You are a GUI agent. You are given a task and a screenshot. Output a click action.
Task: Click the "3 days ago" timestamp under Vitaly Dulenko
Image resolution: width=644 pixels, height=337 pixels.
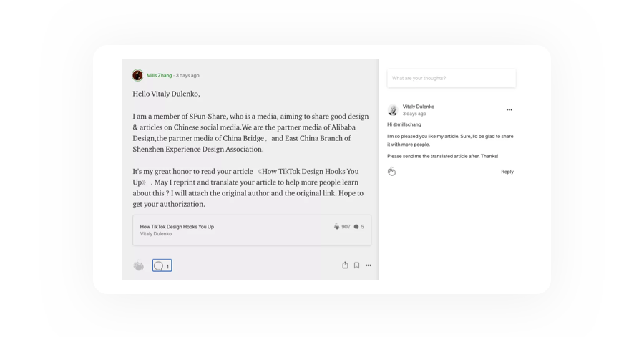[414, 114]
